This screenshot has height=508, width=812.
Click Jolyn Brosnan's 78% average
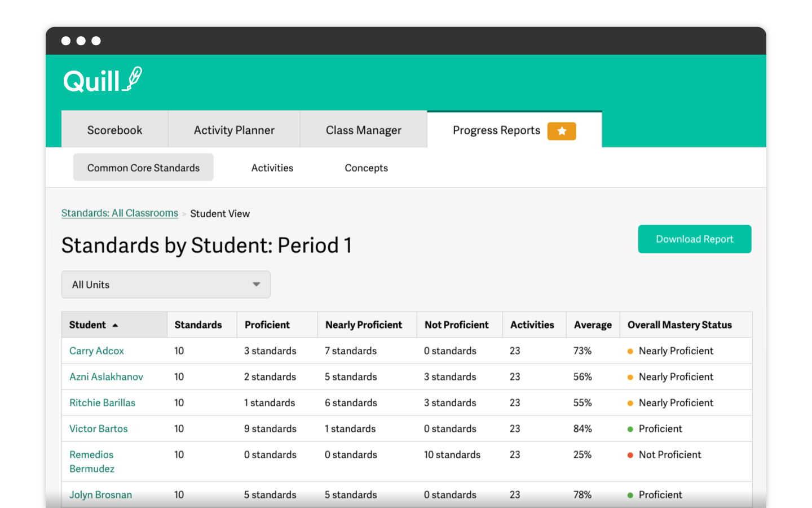click(x=582, y=494)
